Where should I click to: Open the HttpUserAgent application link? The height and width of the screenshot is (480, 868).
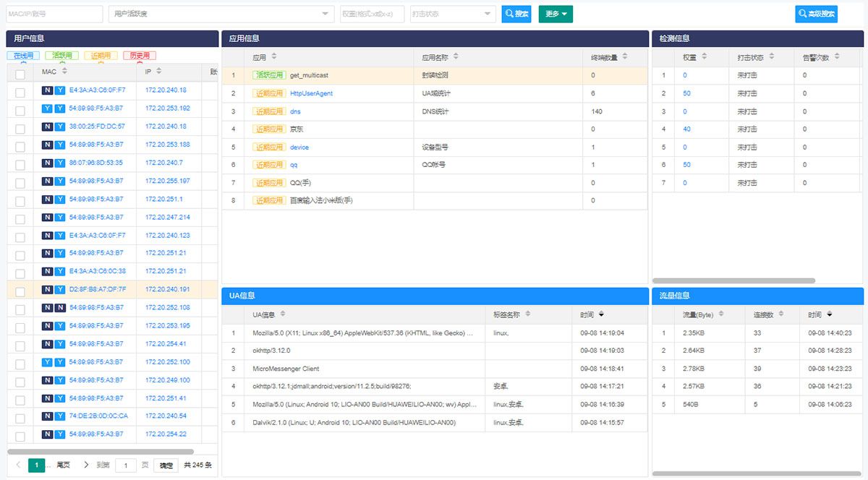pos(311,93)
